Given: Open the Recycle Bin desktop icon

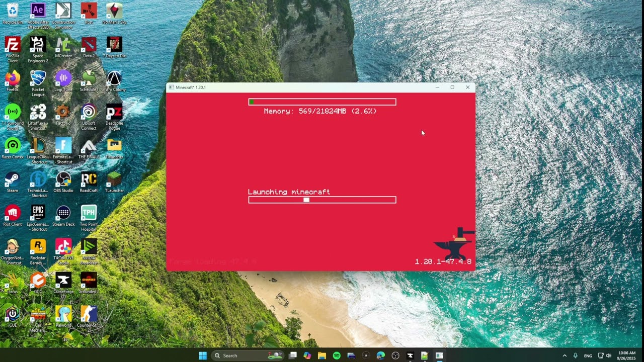Looking at the screenshot, I should coord(13,14).
